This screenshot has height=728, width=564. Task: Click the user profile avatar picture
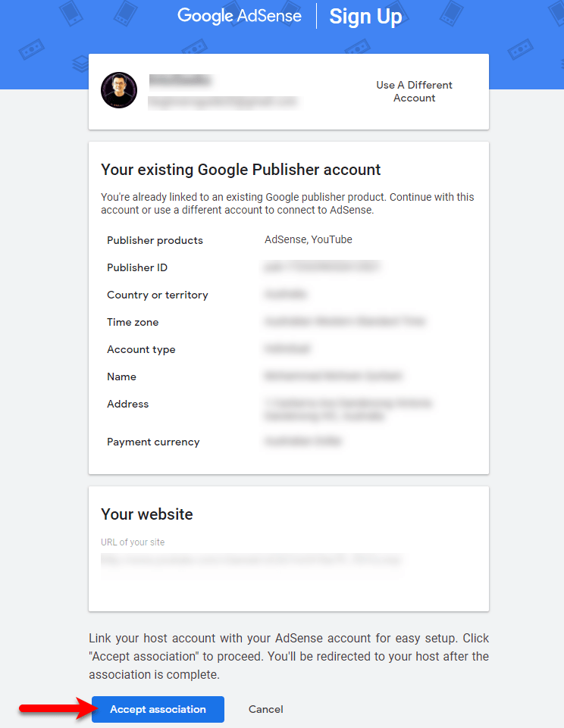pos(119,90)
